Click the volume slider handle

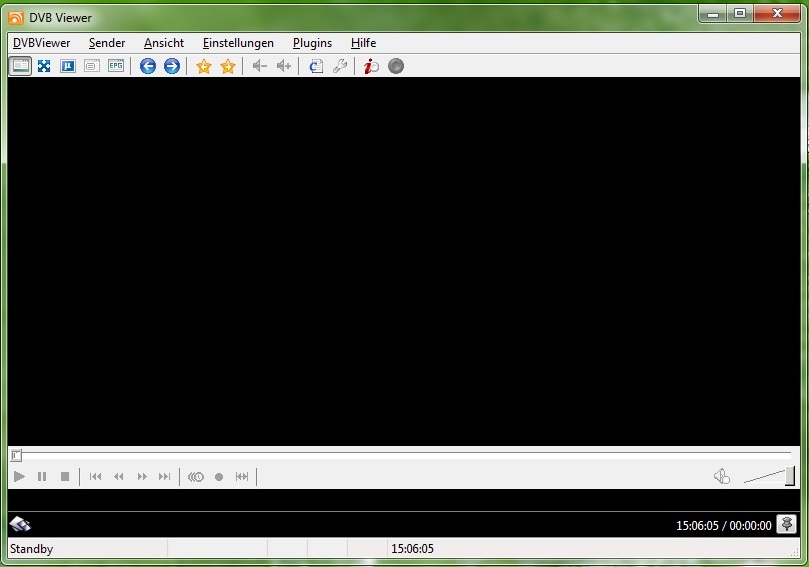(790, 476)
